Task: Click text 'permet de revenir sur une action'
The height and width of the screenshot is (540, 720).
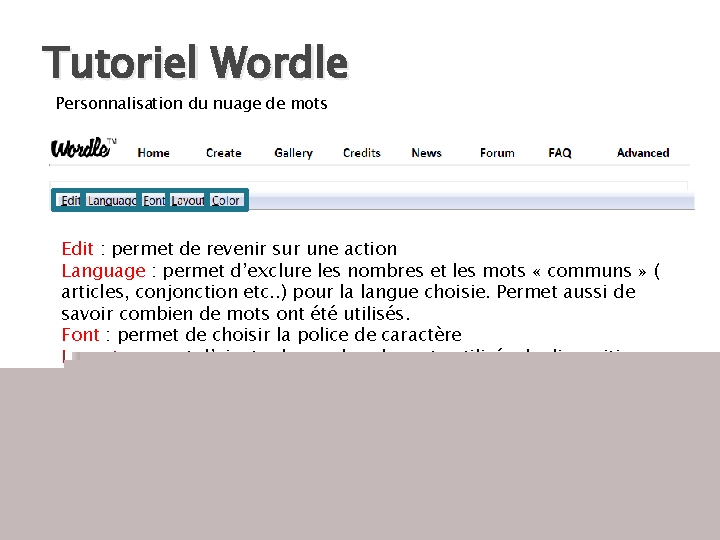Action: pos(254,248)
